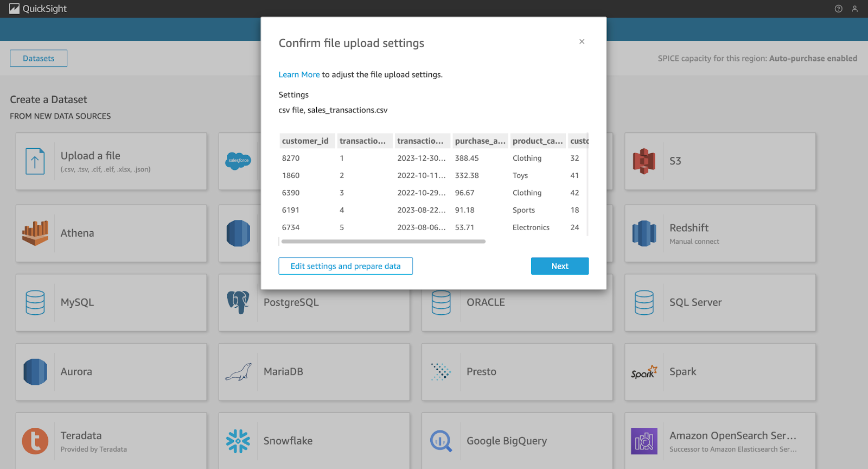The image size is (868, 469).
Task: Click the PostgreSQL elephant icon
Action: (238, 302)
